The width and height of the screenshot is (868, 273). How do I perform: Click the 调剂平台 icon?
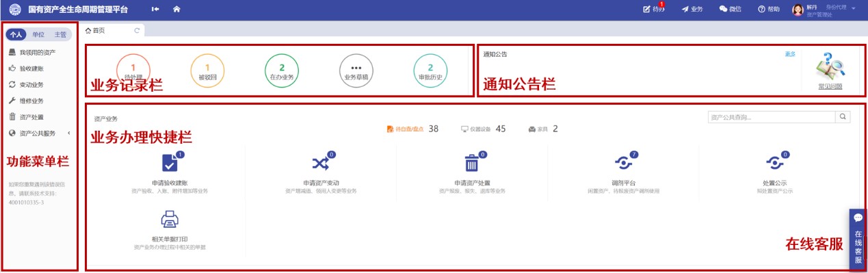click(x=624, y=162)
